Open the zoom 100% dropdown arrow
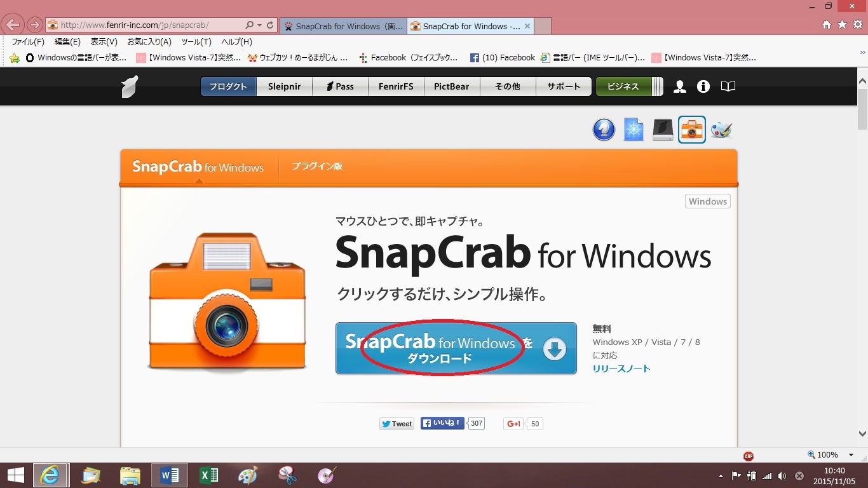 pos(851,455)
